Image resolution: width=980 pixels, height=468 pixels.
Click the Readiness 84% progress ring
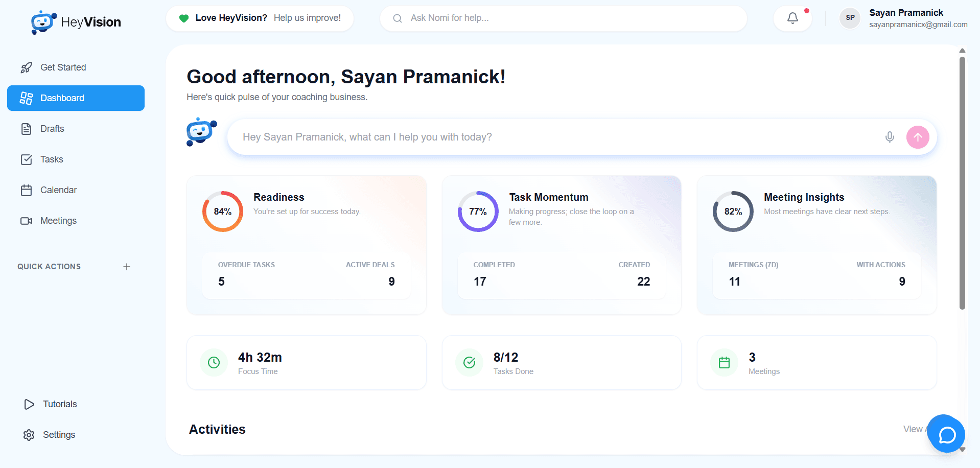tap(223, 212)
